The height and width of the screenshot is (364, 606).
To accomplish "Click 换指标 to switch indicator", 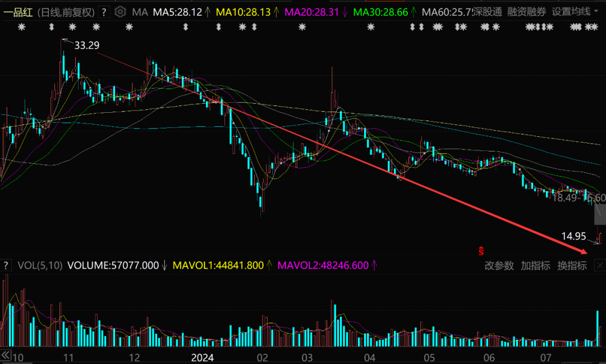I will [x=572, y=266].
